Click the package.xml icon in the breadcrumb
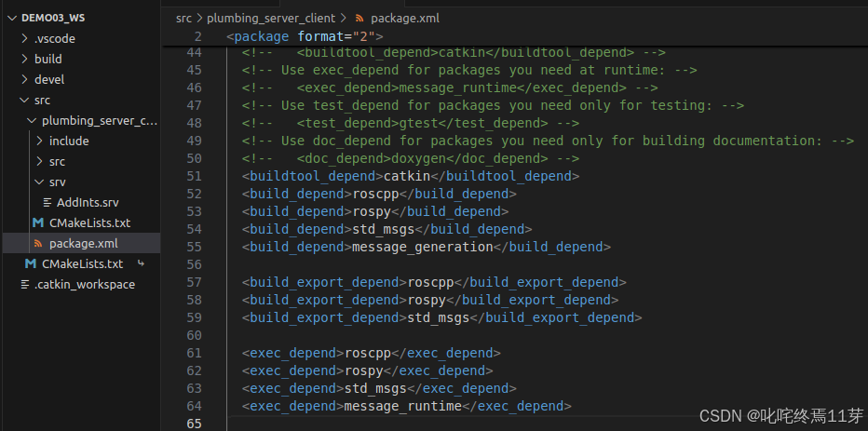The image size is (868, 431). click(359, 19)
